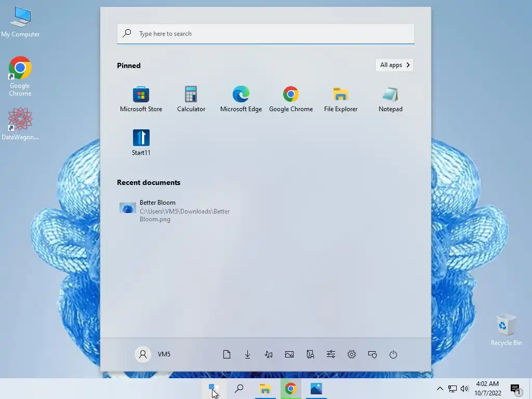Switch to Google Chrome on the taskbar
The height and width of the screenshot is (399, 532).
pyautogui.click(x=291, y=389)
